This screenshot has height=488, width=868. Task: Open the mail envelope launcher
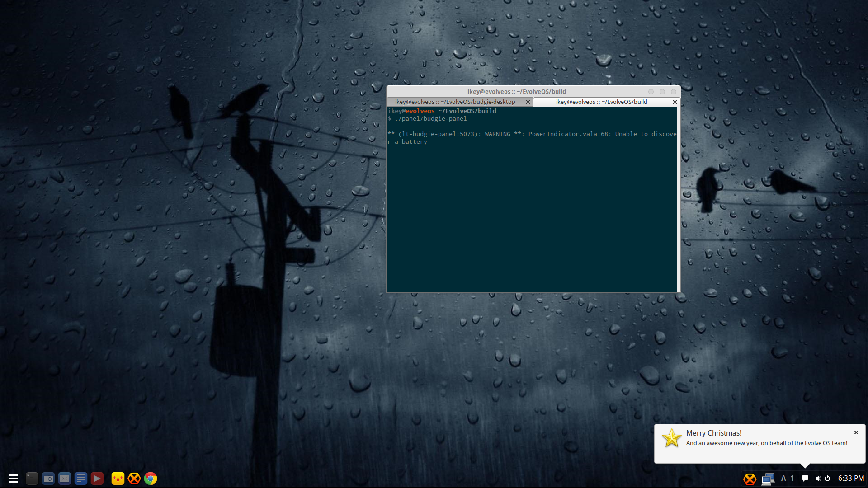click(65, 478)
